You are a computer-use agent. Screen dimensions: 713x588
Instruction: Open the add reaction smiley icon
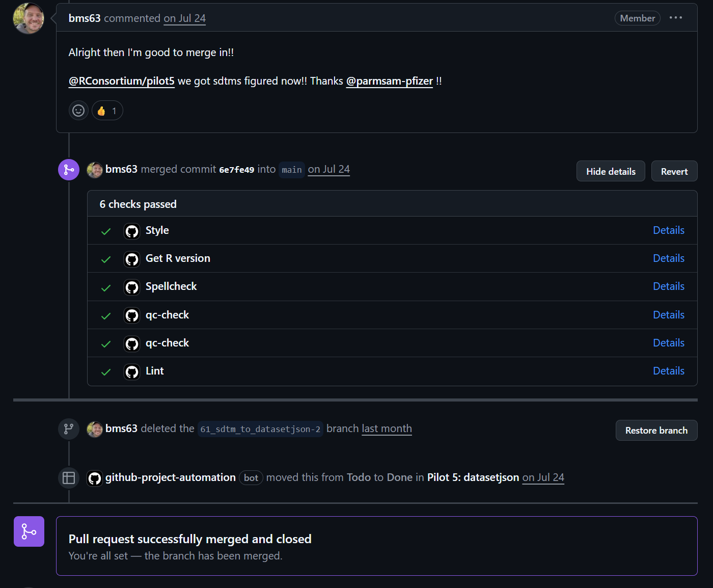(78, 111)
